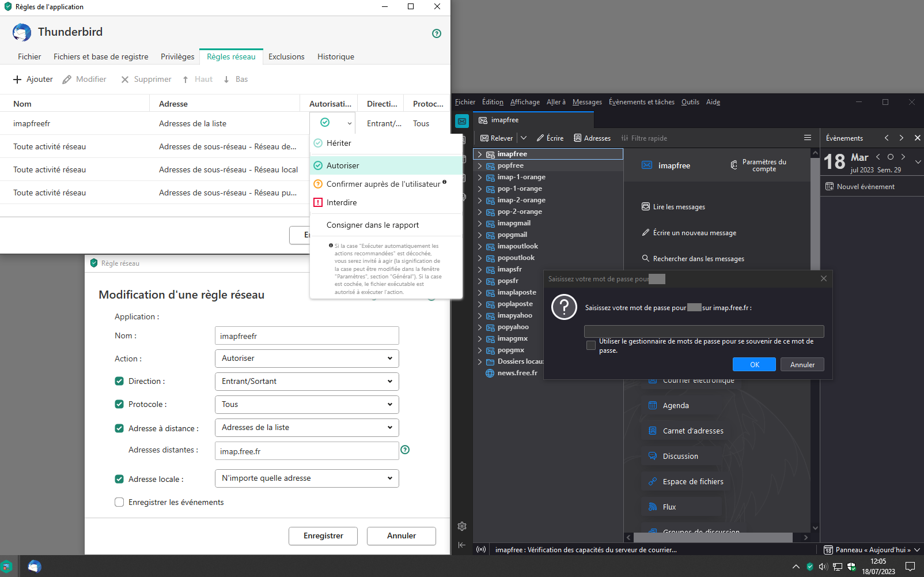Select Interdire in the authorization menu
924x577 pixels.
[x=342, y=202]
